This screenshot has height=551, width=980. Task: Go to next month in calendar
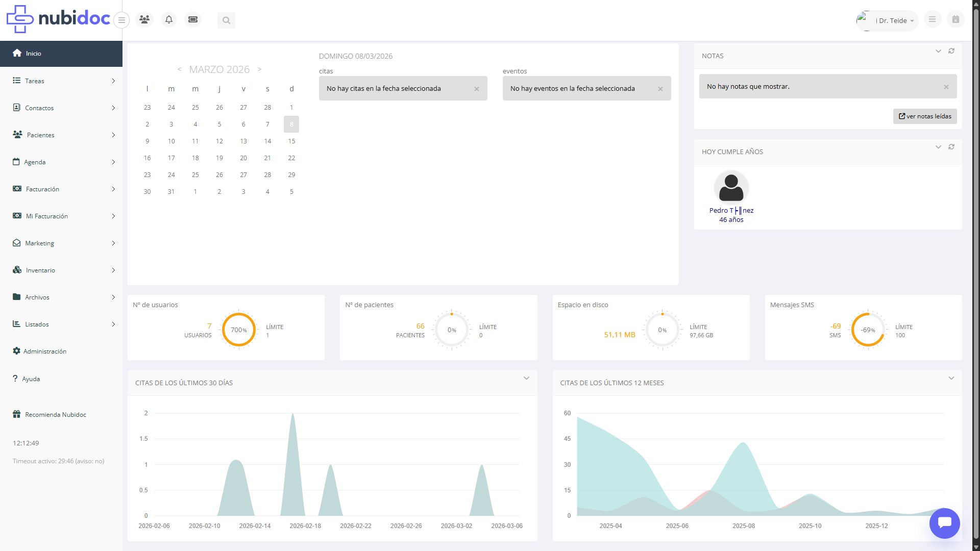click(x=259, y=69)
